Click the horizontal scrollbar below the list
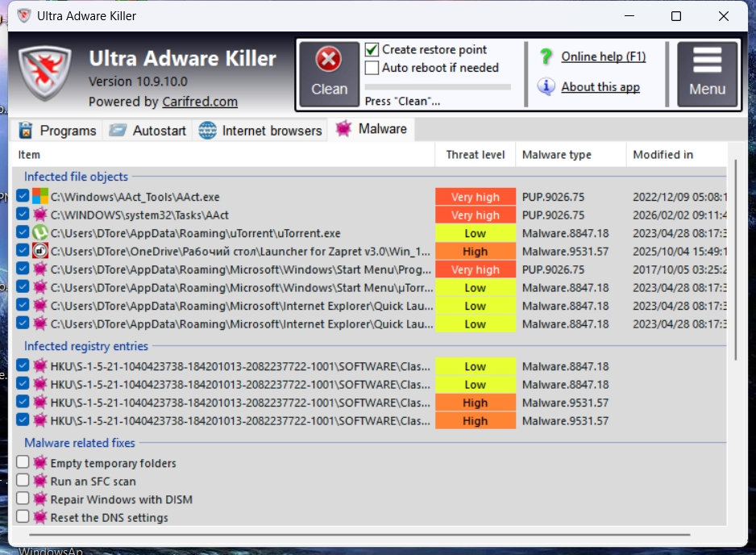The width and height of the screenshot is (756, 555). click(359, 535)
